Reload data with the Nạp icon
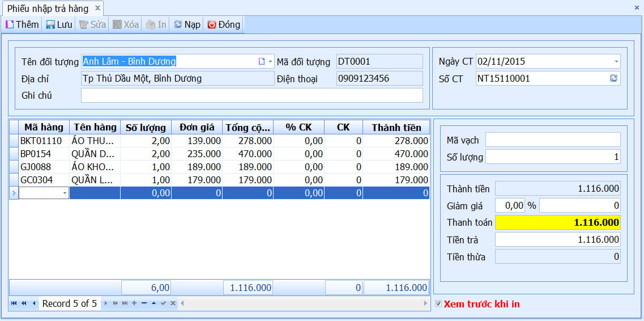 [x=178, y=24]
